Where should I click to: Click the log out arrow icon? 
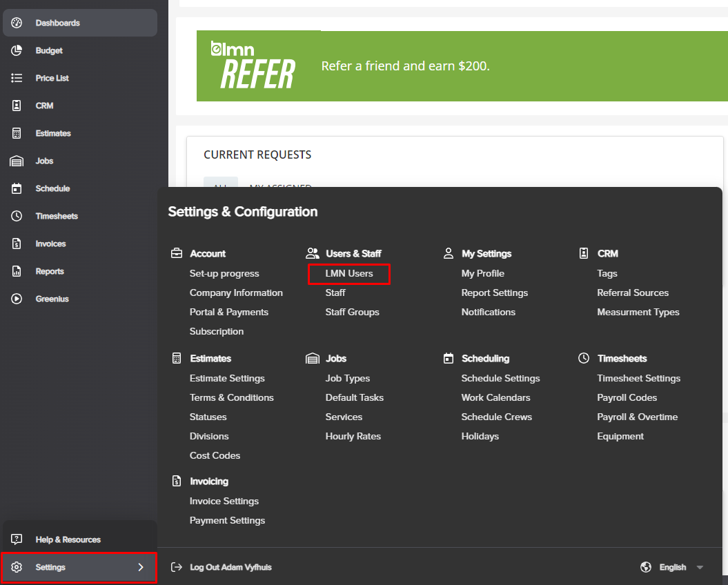click(177, 567)
